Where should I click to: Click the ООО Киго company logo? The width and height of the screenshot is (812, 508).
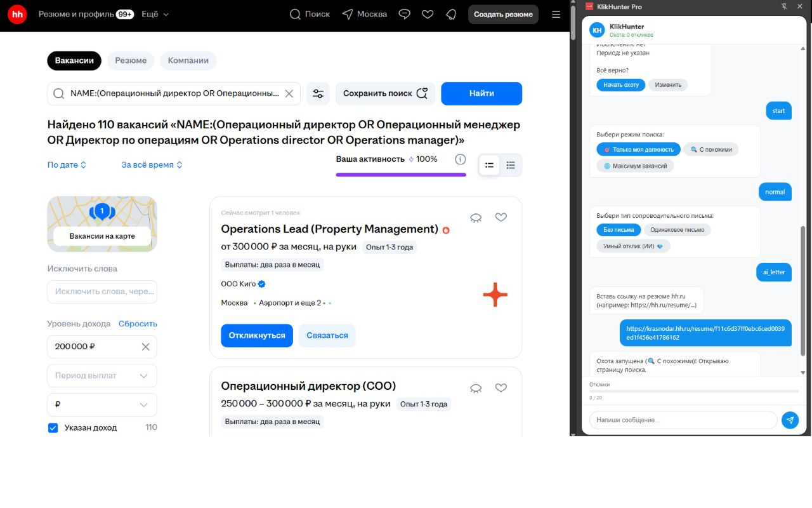495,295
